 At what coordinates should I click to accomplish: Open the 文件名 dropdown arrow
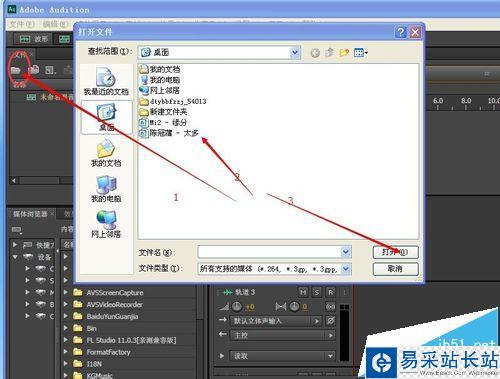[x=346, y=252]
